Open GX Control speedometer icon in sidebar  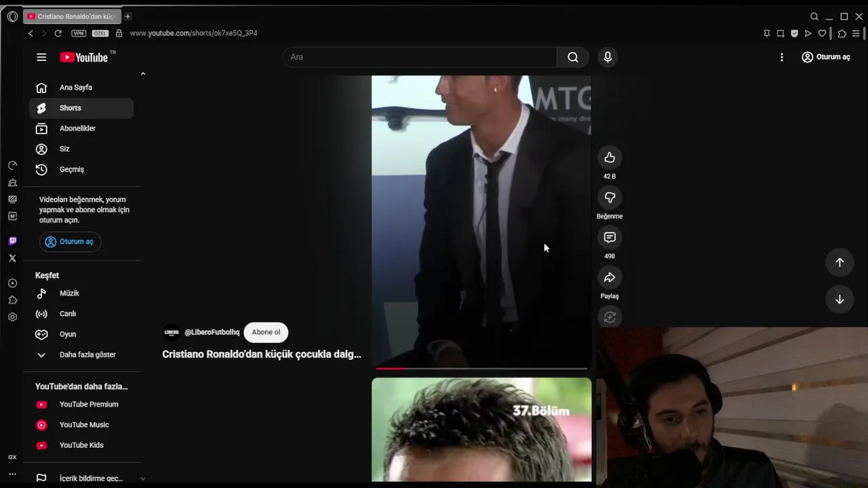click(x=12, y=165)
